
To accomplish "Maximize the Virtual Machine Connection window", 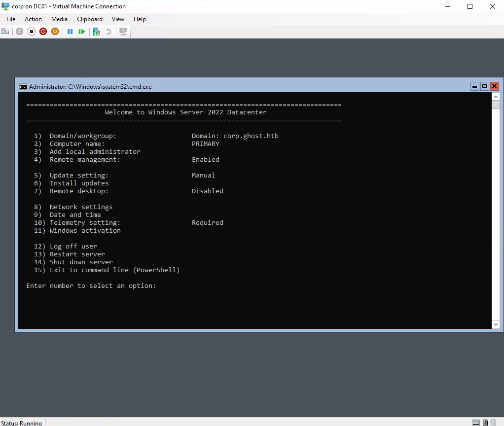I will (470, 6).
